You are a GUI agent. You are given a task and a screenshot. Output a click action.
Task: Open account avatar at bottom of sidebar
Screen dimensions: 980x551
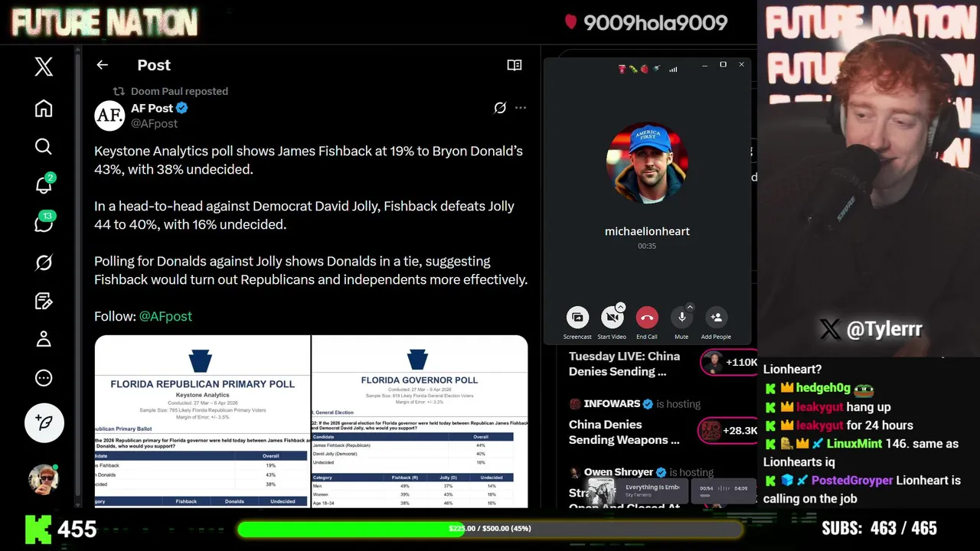tap(44, 479)
